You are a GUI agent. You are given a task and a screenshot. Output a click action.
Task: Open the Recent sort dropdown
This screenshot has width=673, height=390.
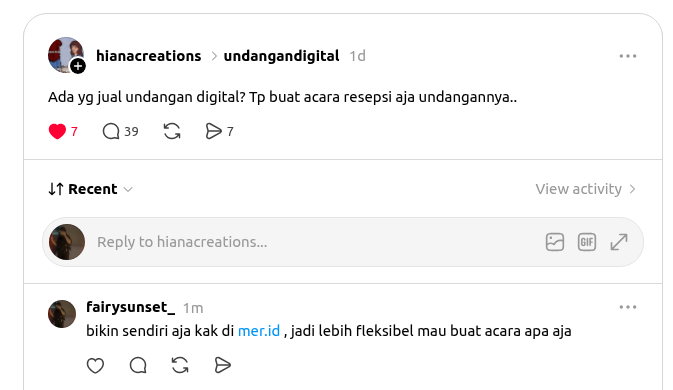[91, 189]
